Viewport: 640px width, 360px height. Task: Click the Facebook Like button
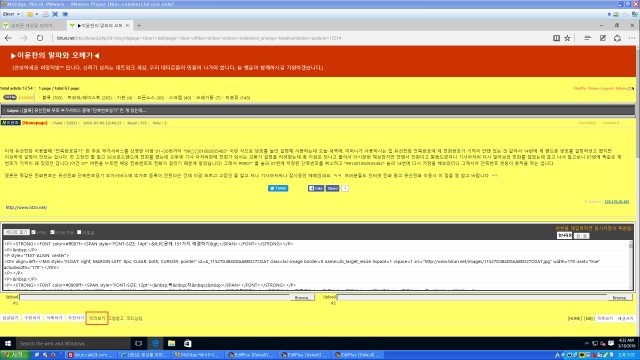[x=316, y=188]
